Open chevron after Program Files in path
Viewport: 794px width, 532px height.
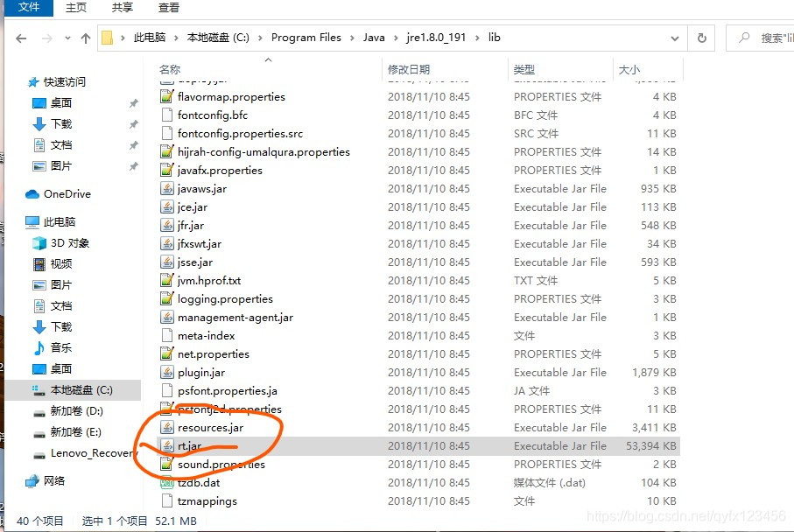(x=352, y=38)
